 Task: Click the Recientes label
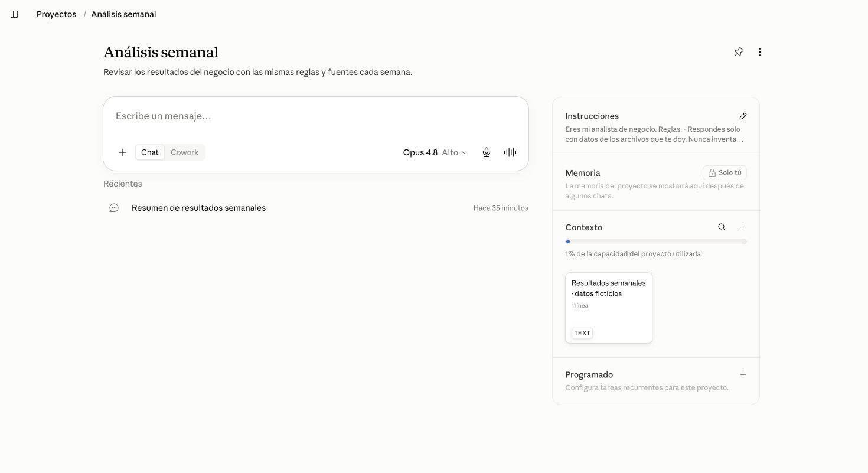pyautogui.click(x=123, y=184)
